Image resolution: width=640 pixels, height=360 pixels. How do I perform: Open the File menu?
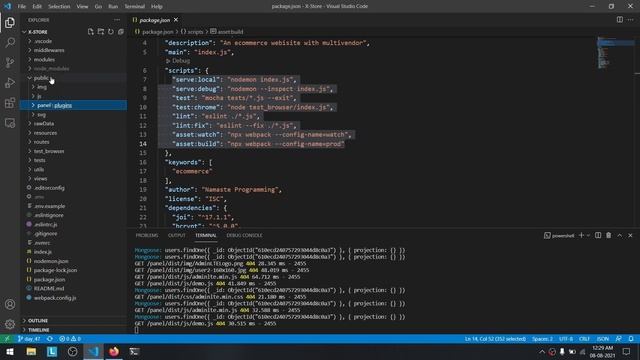click(x=22, y=6)
